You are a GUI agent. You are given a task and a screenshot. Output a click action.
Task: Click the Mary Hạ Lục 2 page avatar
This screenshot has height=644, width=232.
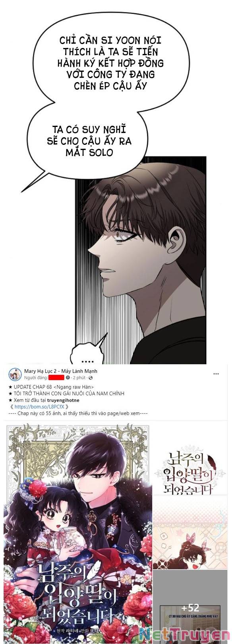pos(15,374)
